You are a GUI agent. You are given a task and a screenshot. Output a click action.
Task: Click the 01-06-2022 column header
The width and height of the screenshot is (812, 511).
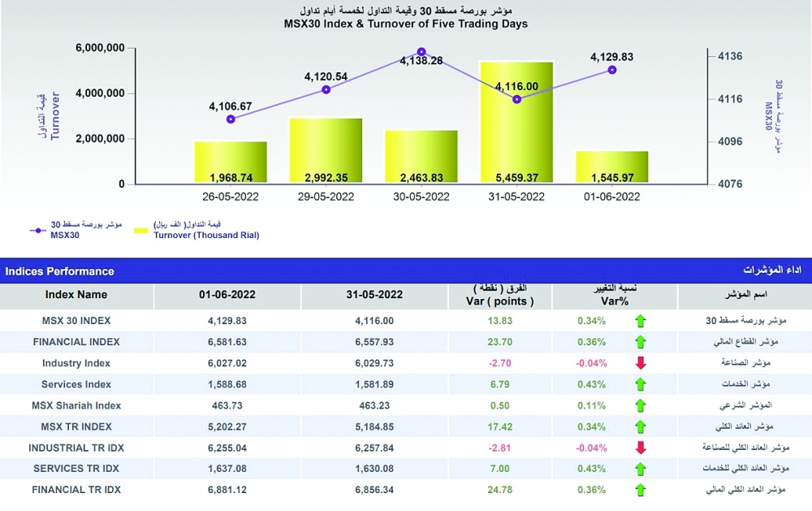(x=227, y=295)
